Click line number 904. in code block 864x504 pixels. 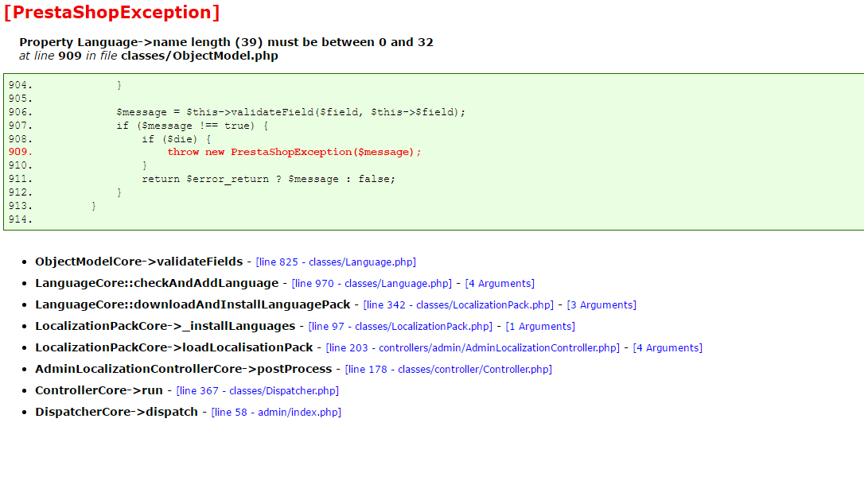coord(21,85)
